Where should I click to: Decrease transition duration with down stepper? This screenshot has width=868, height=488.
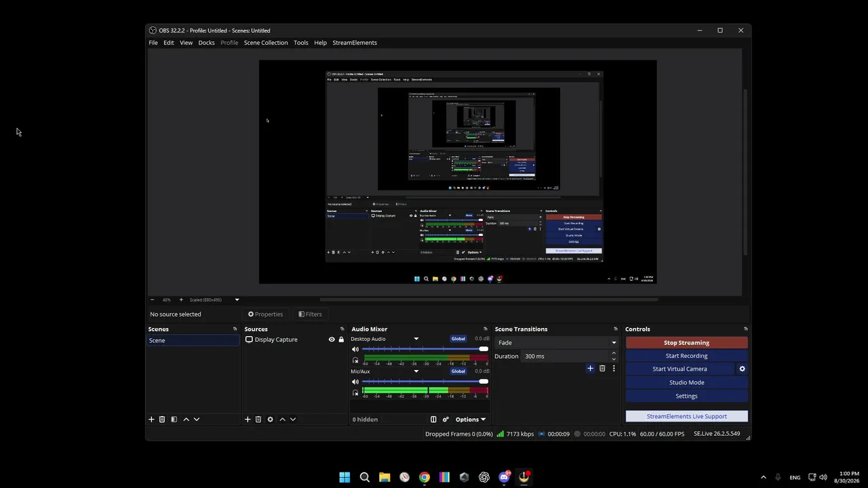pos(614,359)
